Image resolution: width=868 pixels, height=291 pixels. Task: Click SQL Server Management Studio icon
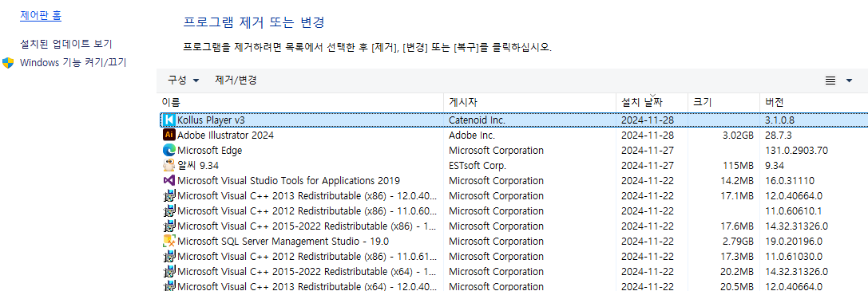[169, 241]
